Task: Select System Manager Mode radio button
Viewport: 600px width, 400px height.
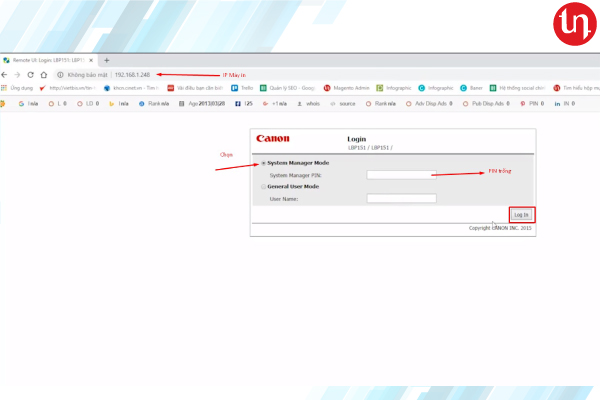Action: pyautogui.click(x=264, y=163)
